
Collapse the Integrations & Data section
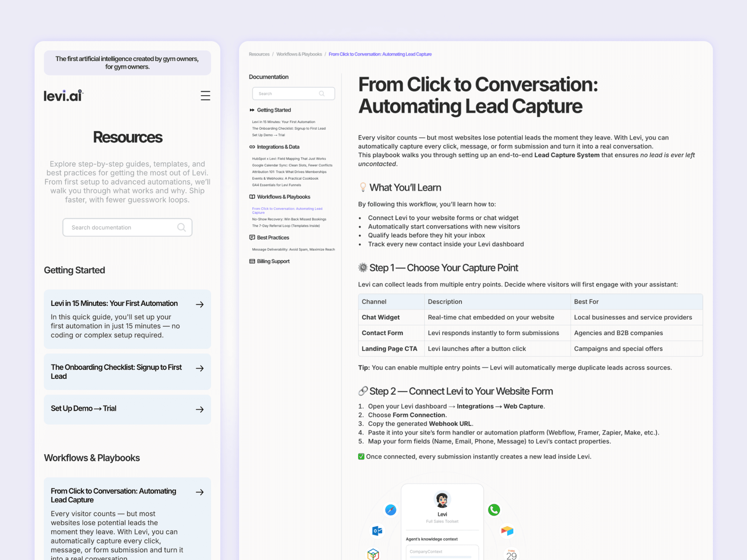(274, 147)
